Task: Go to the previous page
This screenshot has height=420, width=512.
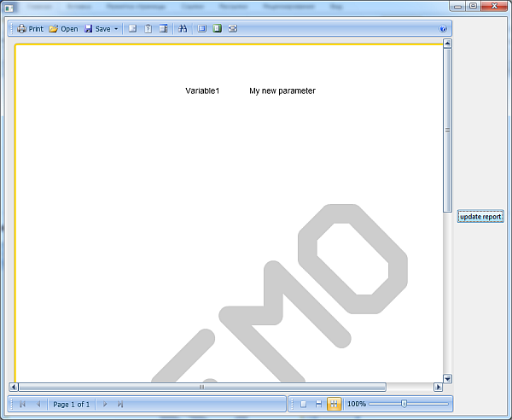Action: [x=38, y=404]
